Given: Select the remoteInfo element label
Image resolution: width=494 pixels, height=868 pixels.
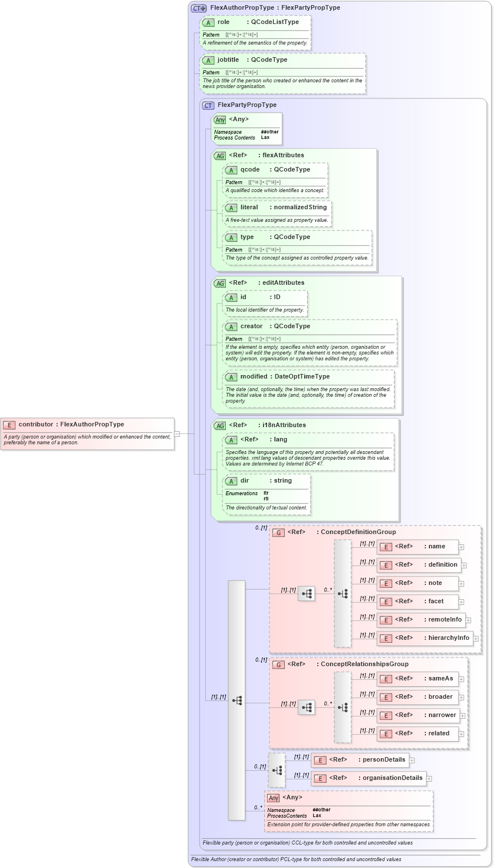Looking at the screenshot, I should (445, 619).
